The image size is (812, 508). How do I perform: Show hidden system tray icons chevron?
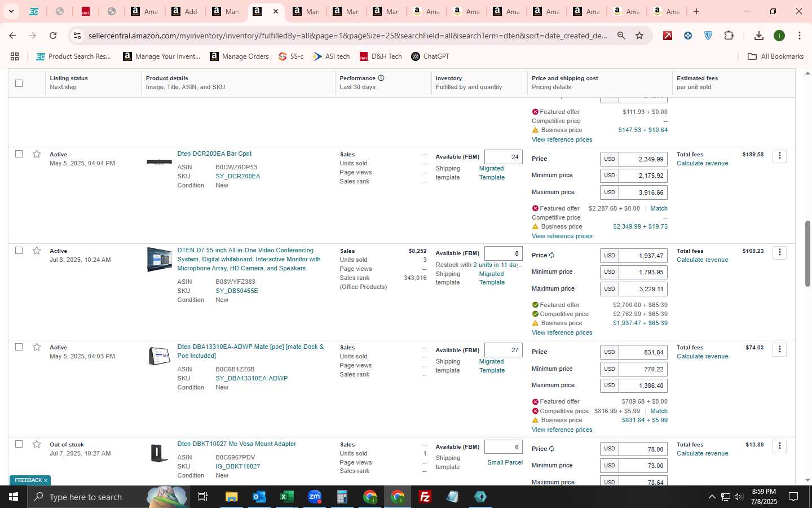712,497
